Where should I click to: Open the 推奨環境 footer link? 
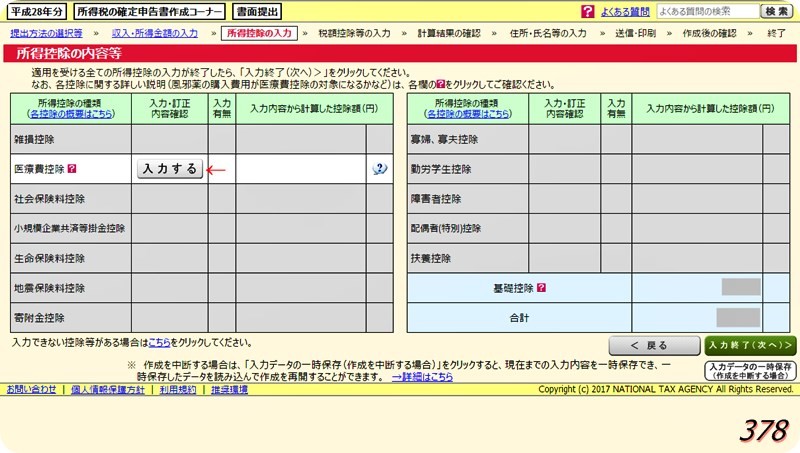(x=229, y=389)
